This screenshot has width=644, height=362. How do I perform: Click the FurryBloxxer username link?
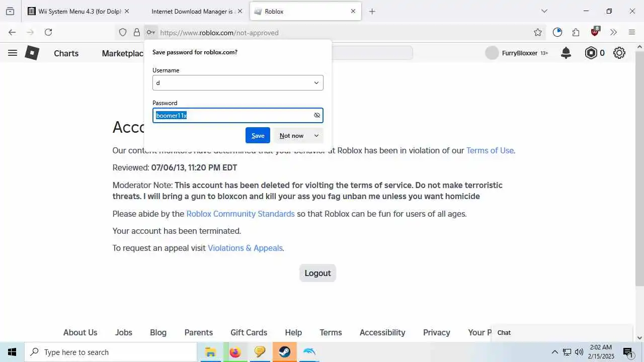coord(520,53)
